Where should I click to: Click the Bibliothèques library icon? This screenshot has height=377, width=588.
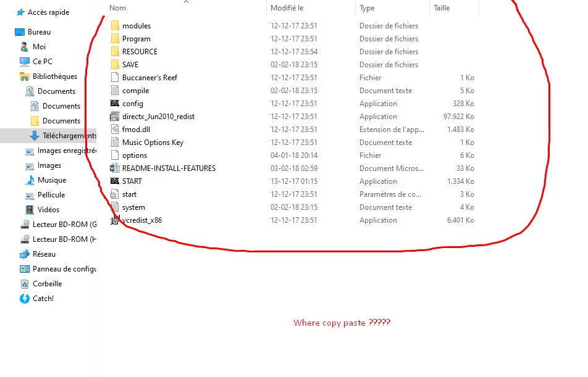tap(24, 77)
